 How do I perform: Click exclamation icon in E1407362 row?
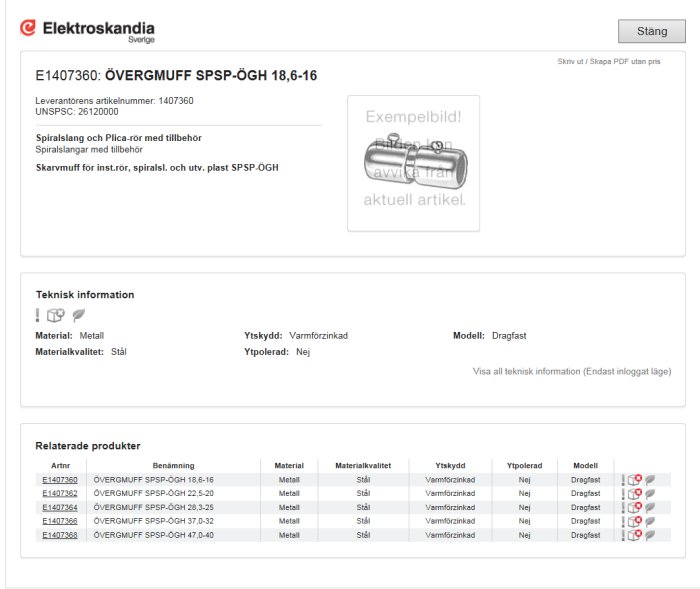623,494
